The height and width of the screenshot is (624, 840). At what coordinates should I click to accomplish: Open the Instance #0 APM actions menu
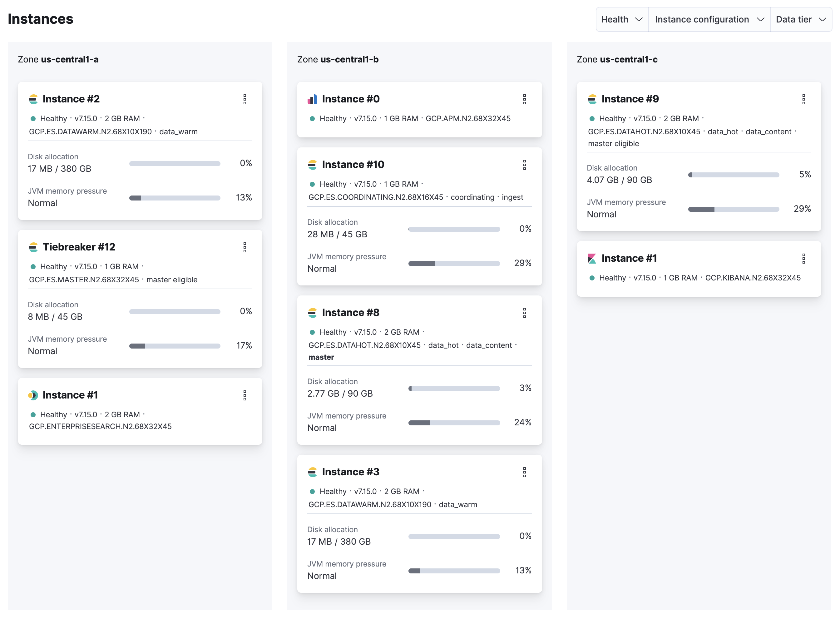click(x=524, y=99)
